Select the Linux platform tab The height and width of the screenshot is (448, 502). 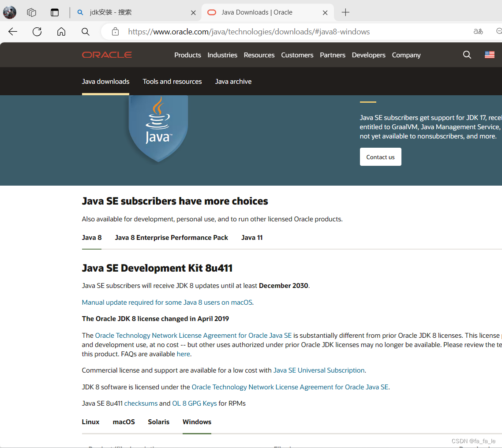90,422
